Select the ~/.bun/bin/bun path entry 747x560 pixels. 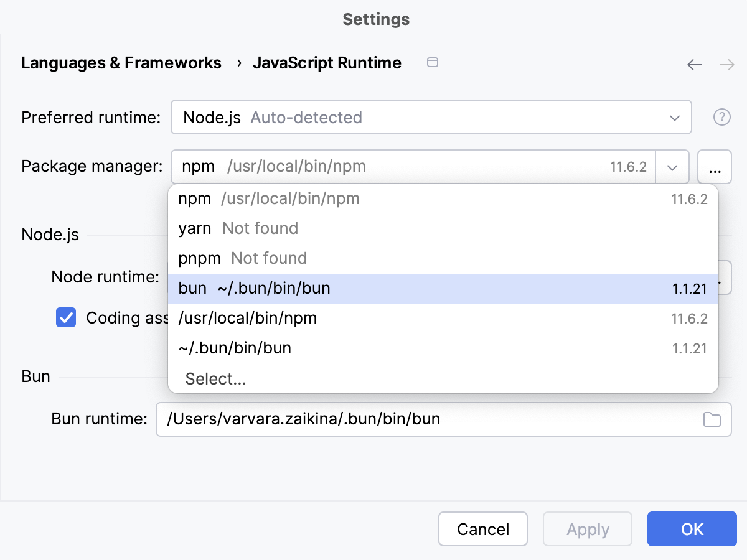tap(233, 348)
